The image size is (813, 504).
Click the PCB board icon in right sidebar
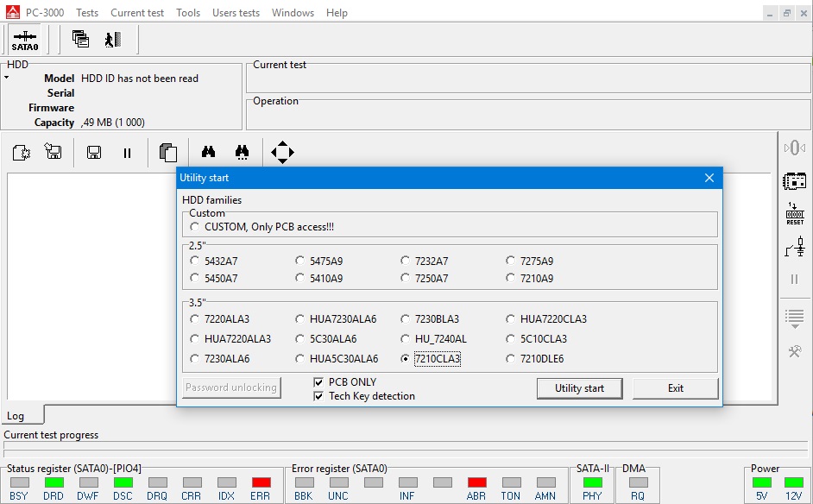[x=794, y=181]
